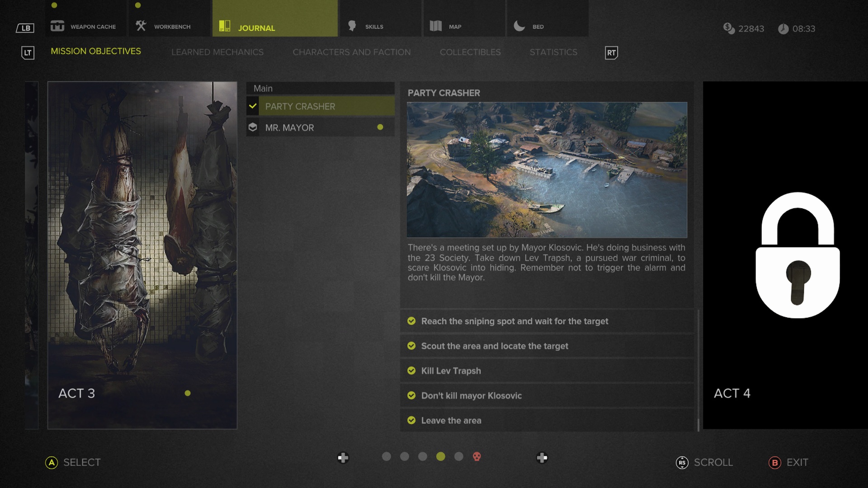The width and height of the screenshot is (868, 488).
Task: Click the Weapon Cache crate icon
Action: (x=57, y=26)
